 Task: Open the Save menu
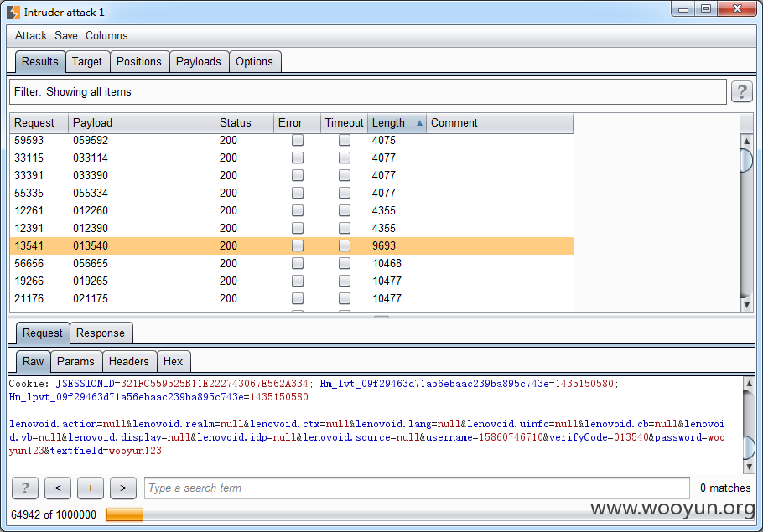coord(66,35)
